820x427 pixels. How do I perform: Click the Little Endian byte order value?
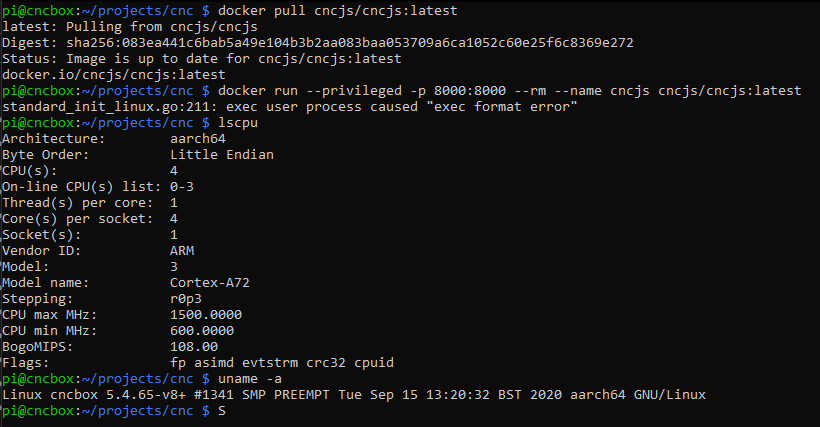pos(222,155)
